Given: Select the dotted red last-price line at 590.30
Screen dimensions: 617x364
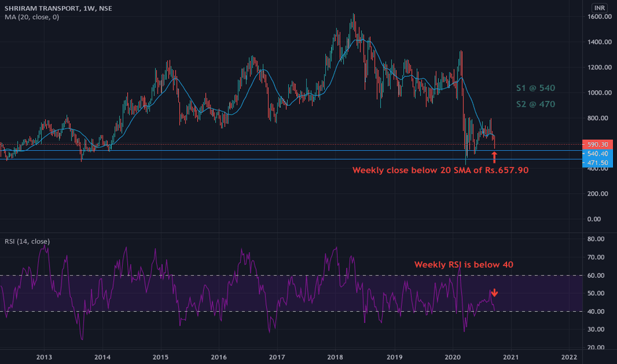Looking at the screenshot, I should pos(291,144).
